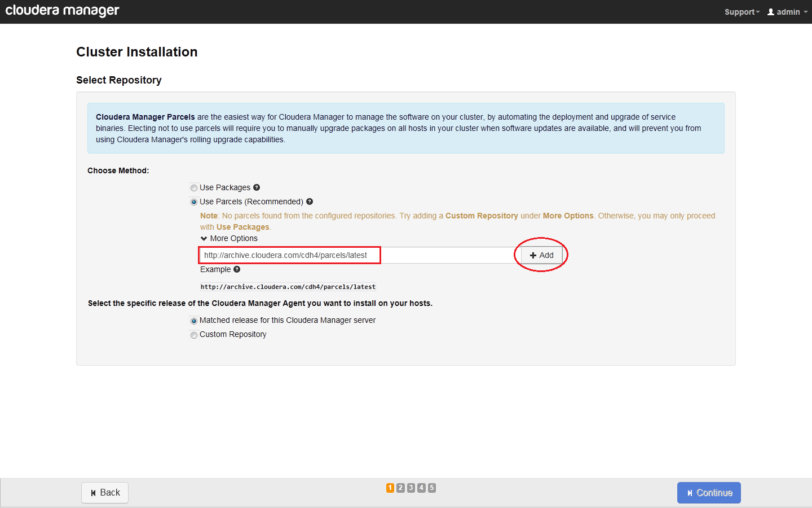
Task: Click help icon next to Use Parcels
Action: pos(310,202)
